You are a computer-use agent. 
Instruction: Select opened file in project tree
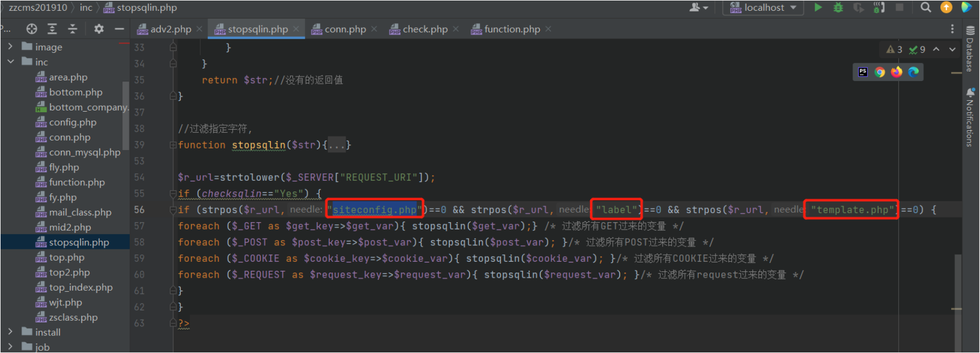pos(32,29)
